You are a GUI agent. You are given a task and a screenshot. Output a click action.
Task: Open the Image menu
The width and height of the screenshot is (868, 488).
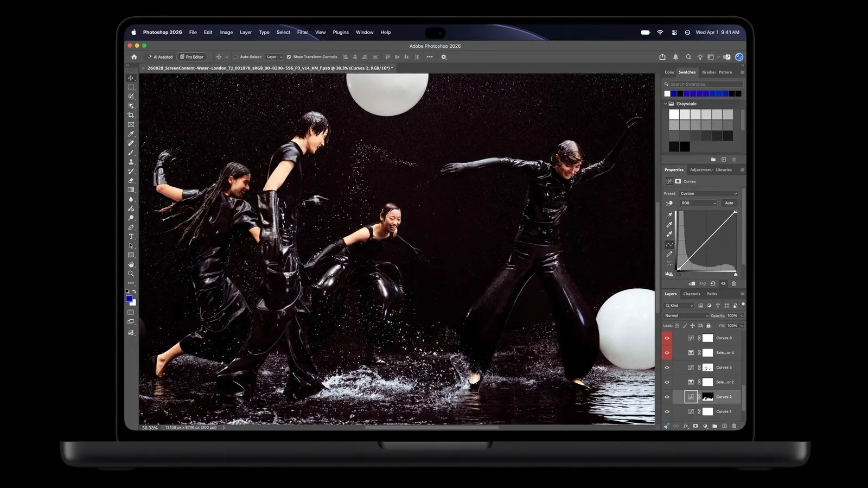coord(226,33)
